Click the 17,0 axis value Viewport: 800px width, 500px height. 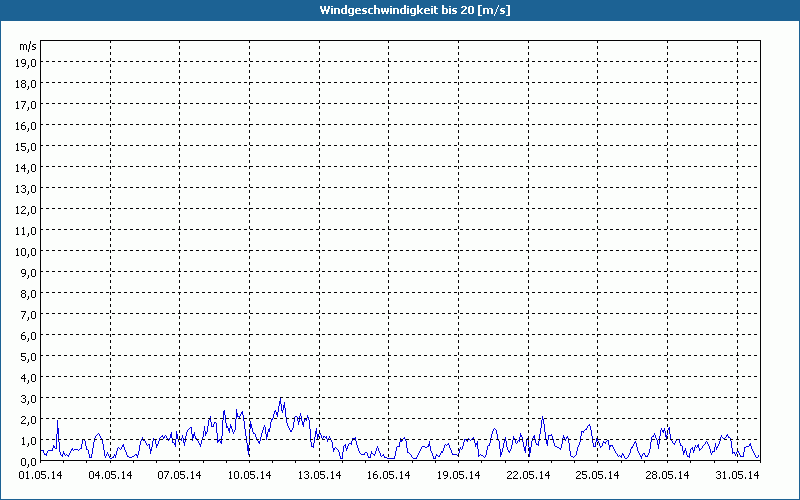point(26,105)
